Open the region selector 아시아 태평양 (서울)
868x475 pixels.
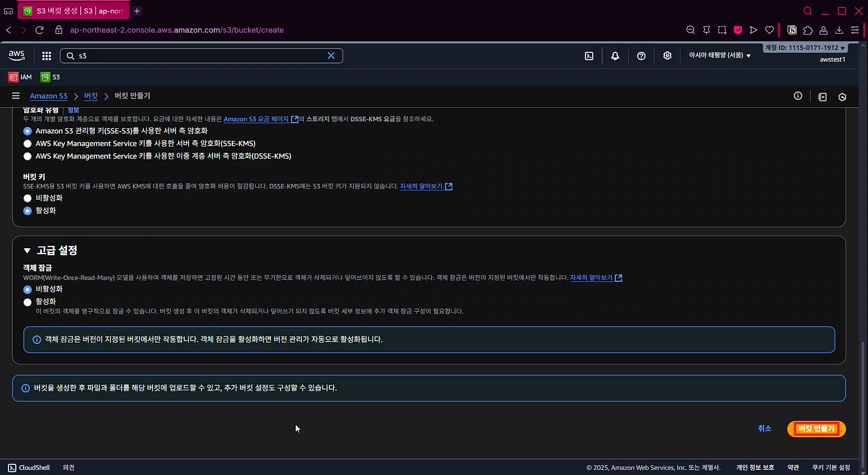[720, 56]
